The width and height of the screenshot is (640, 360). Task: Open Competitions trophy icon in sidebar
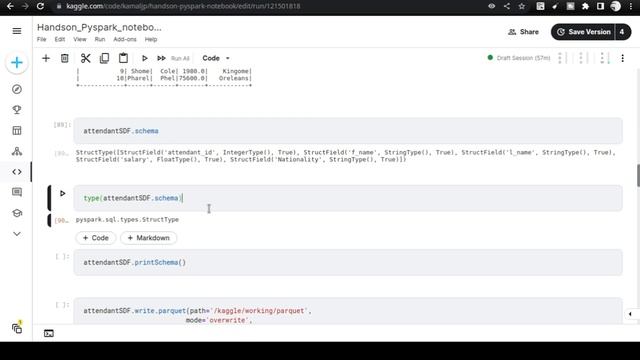pyautogui.click(x=17, y=110)
